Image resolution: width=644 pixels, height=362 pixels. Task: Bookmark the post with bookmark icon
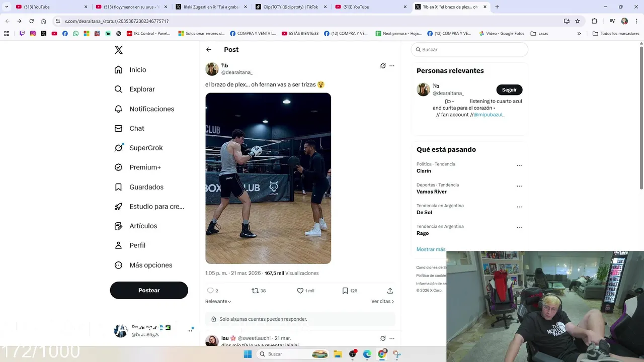click(x=345, y=291)
